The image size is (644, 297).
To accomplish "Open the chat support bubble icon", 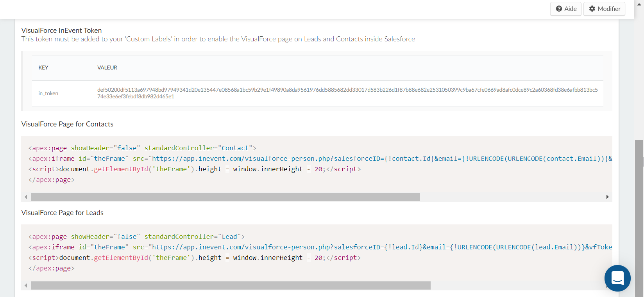I will [x=617, y=278].
